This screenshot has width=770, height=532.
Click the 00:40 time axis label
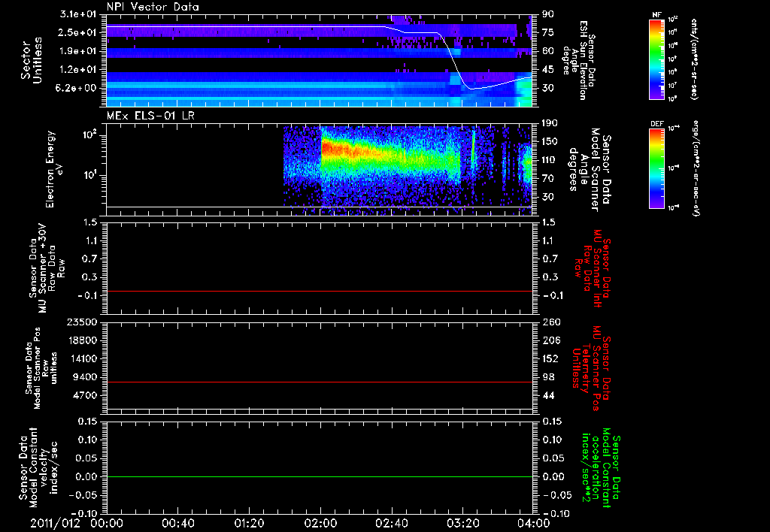[178, 523]
